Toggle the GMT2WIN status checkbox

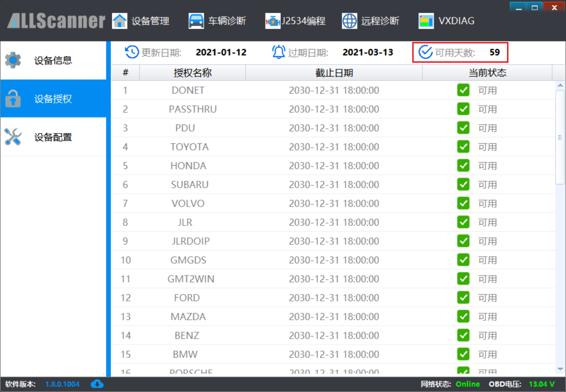tap(463, 278)
